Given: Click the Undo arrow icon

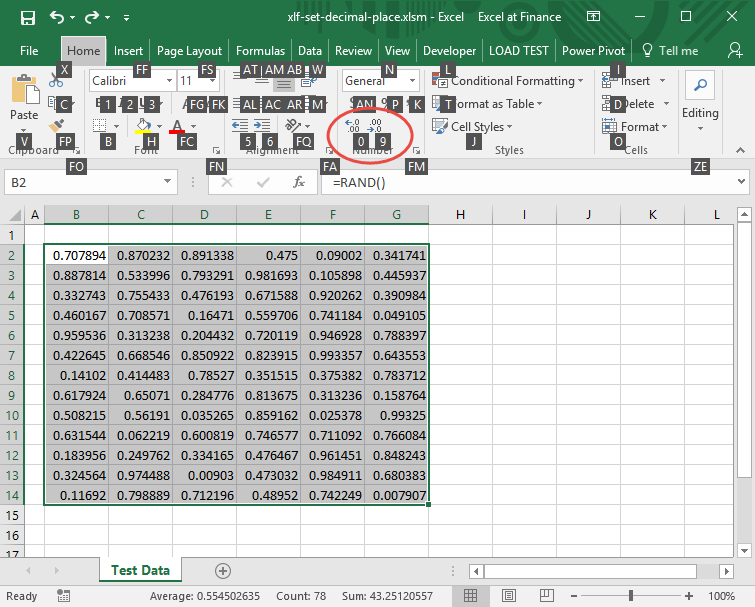Looking at the screenshot, I should (x=57, y=17).
